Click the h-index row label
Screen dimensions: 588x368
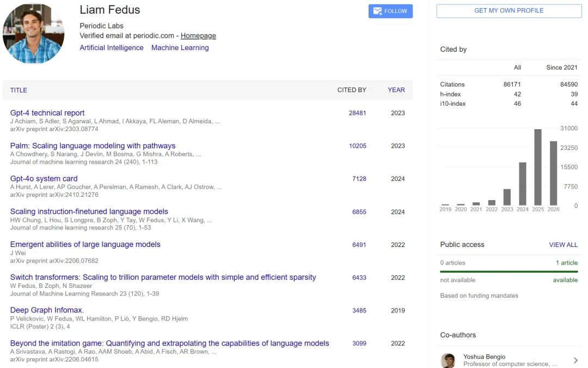click(450, 94)
